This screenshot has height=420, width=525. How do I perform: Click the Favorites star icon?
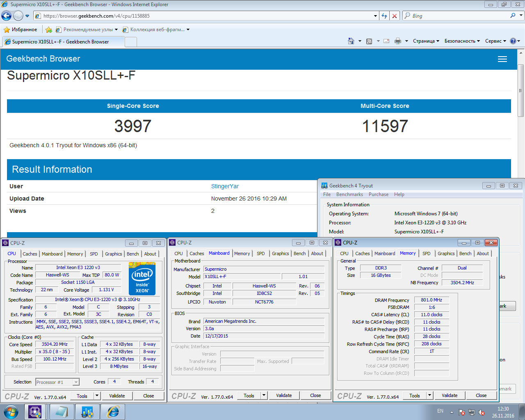tap(7, 30)
